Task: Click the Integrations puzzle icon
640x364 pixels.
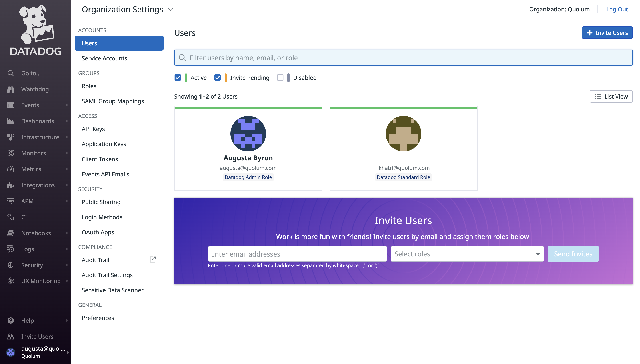Action: [x=10, y=185]
